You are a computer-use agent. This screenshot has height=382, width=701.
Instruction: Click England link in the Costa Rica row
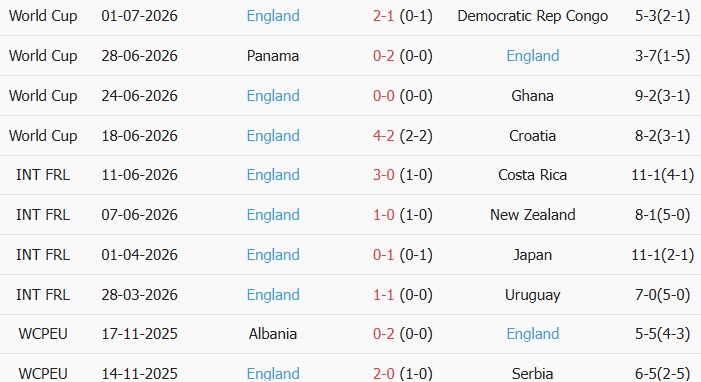tap(273, 175)
